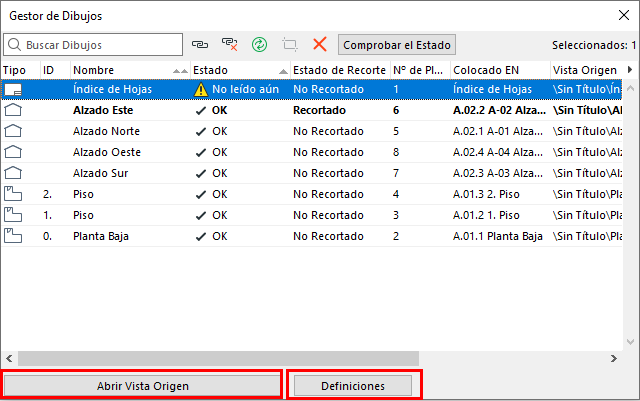
Task: Select the Alzado Norte row name
Action: pos(106,131)
